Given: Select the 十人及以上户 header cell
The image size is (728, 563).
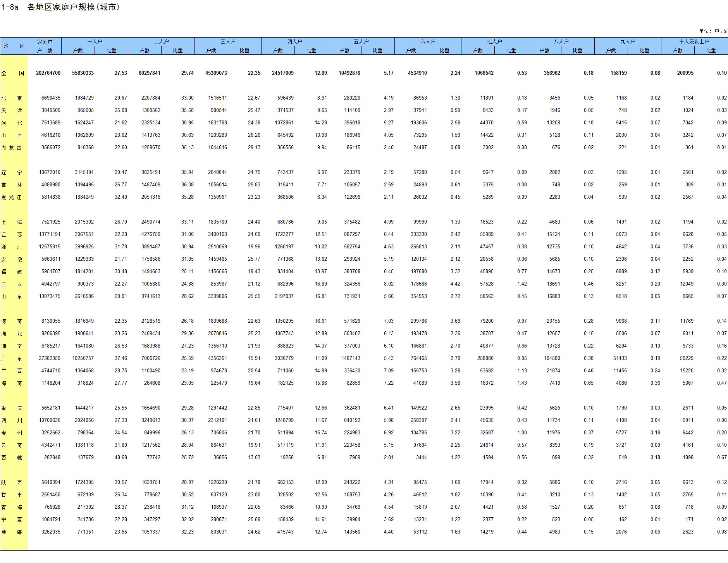Looking at the screenshot, I should [694, 41].
